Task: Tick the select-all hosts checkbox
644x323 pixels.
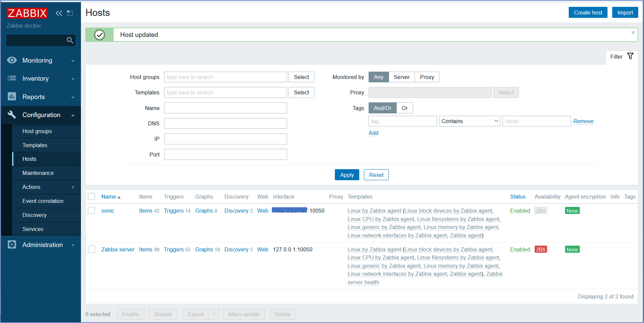Action: [91, 197]
